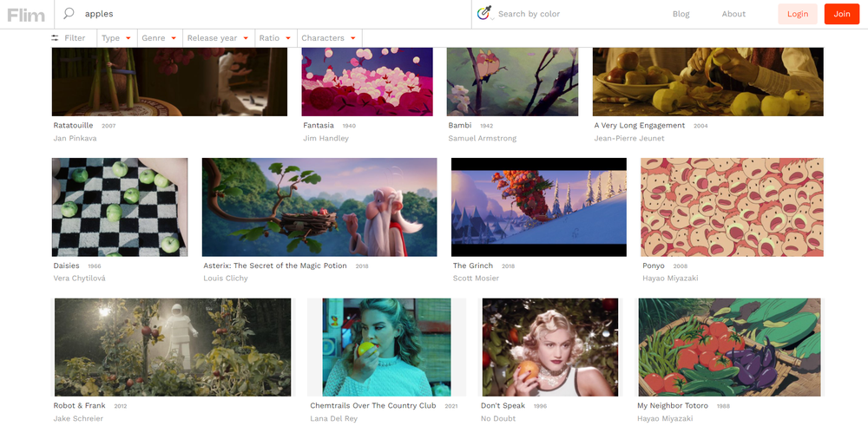Viewport: 868px width, 426px height.
Task: Open the Fantasia thumbnail
Action: tap(367, 82)
